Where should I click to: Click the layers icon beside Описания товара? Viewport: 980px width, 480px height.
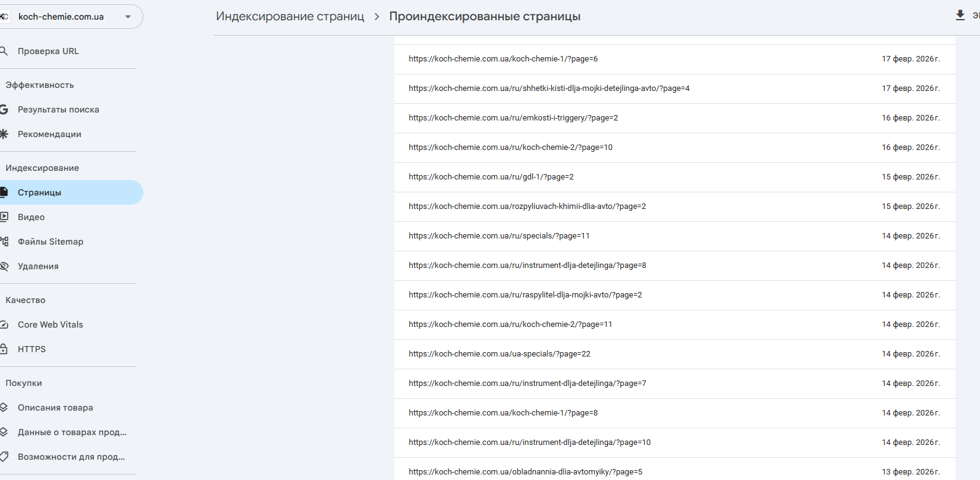(4, 407)
